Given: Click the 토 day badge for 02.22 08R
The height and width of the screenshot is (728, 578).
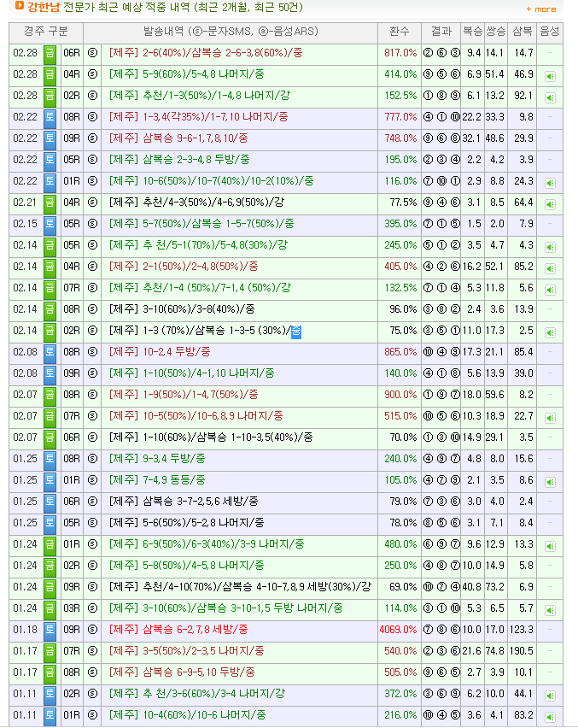Looking at the screenshot, I should 50,118.
